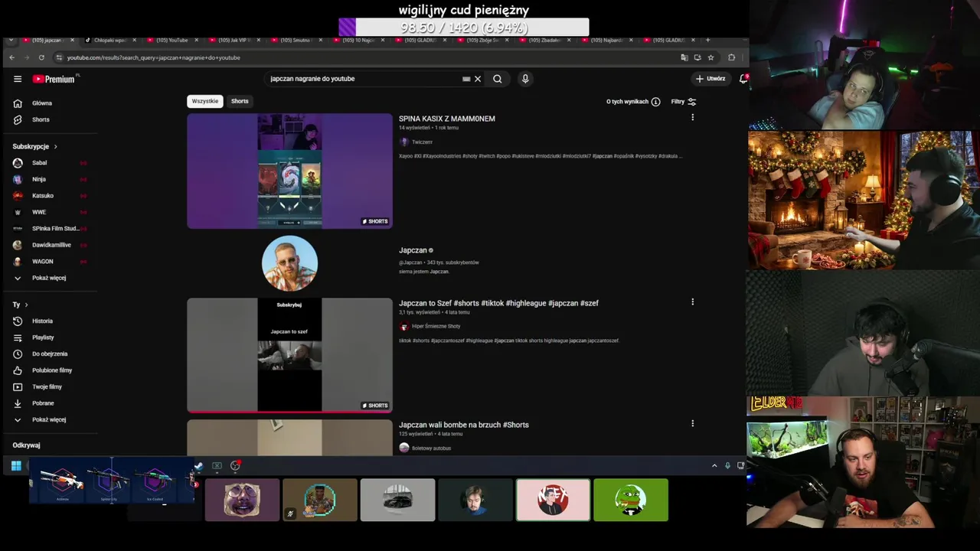
Task: Clear the search query with the X
Action: [478, 79]
